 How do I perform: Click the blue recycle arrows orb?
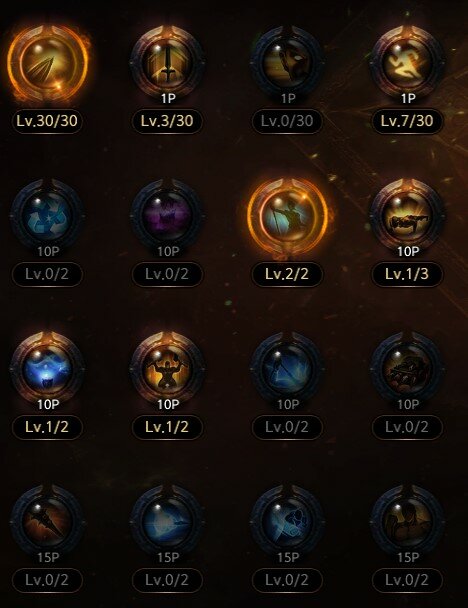pos(47,216)
